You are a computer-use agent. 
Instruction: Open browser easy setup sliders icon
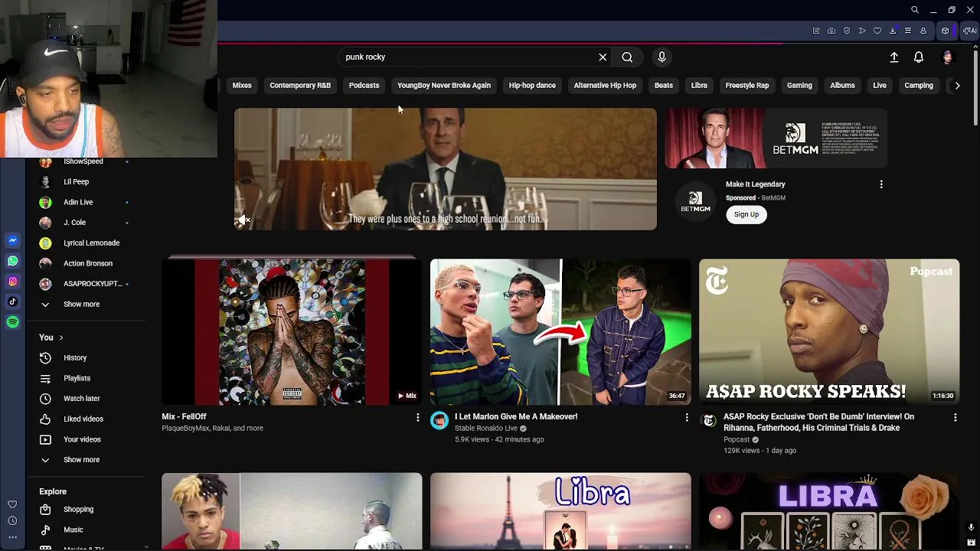pos(908,31)
